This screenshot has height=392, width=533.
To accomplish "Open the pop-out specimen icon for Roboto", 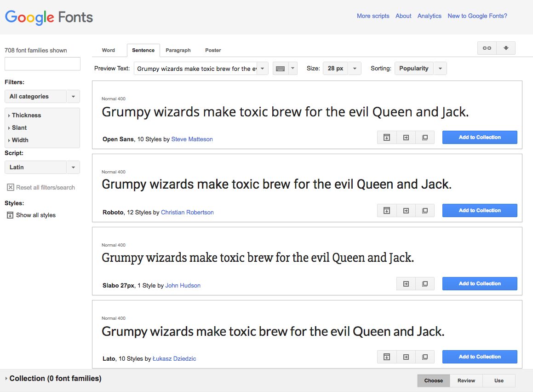I will pyautogui.click(x=406, y=210).
